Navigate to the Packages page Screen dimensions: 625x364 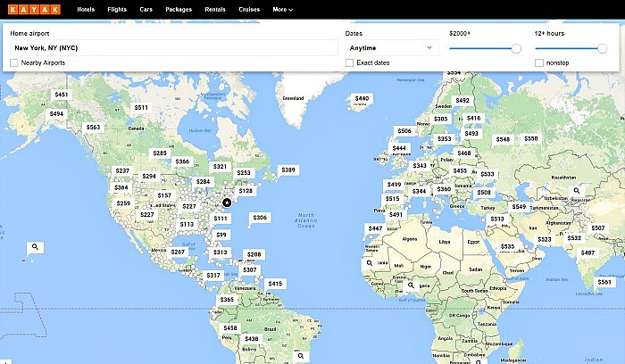(x=179, y=9)
